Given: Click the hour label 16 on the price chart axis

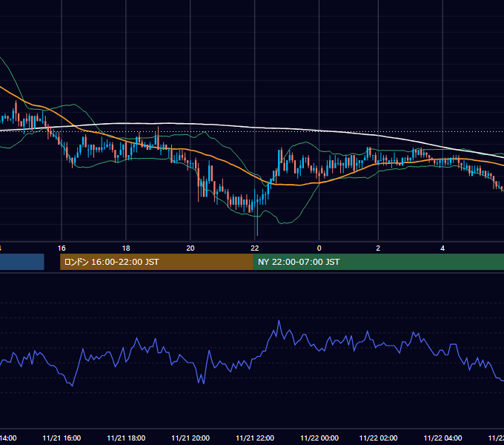Looking at the screenshot, I should (x=62, y=248).
